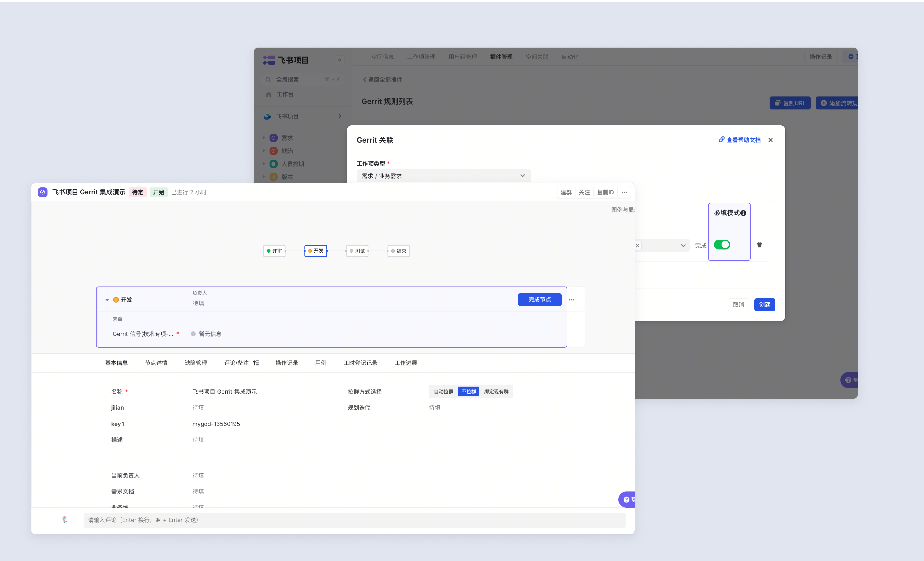Toggle the 必填模式 switch off
Image resolution: width=924 pixels, height=561 pixels.
[x=722, y=245]
